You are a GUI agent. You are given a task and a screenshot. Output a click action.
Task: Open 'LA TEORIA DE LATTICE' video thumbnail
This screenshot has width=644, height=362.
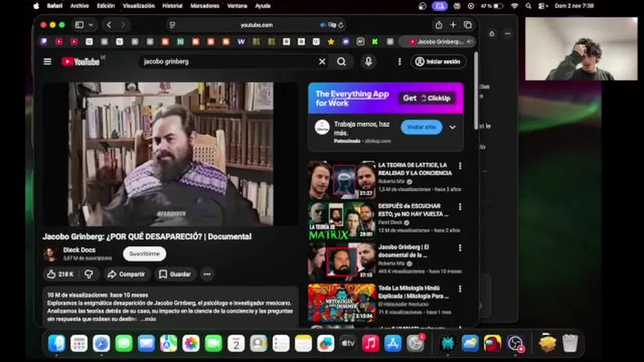(x=342, y=179)
